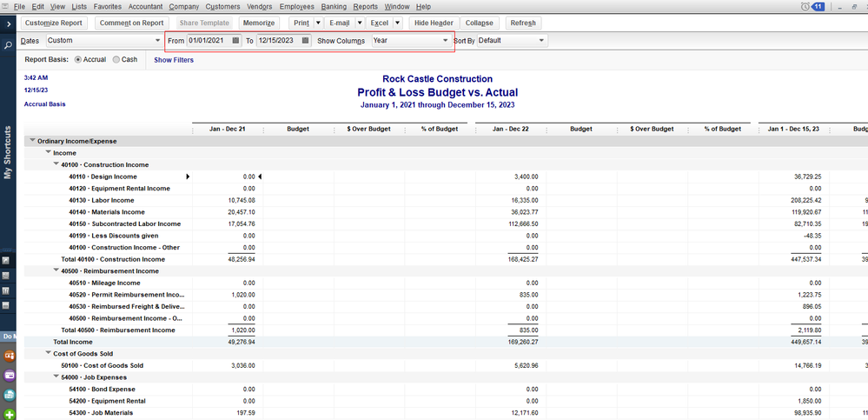Collapse the Ordinary Income/Expense section
The height and width of the screenshot is (420, 868).
33,141
